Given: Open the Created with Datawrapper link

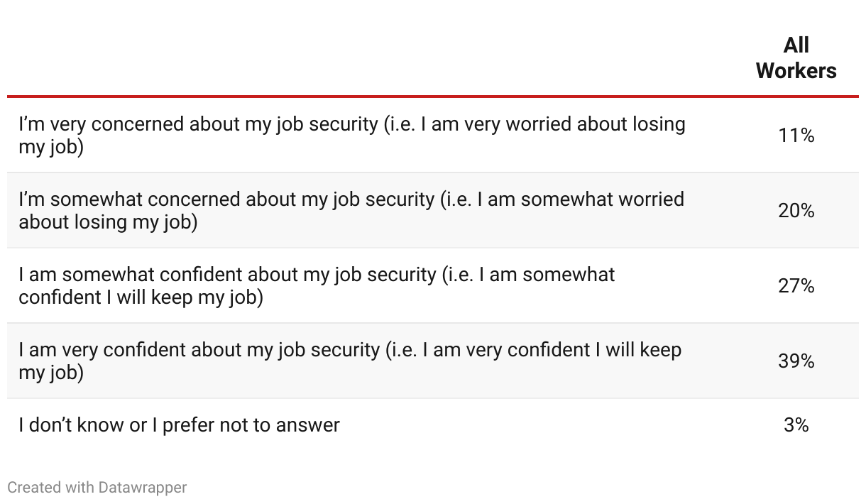Looking at the screenshot, I should tap(97, 487).
